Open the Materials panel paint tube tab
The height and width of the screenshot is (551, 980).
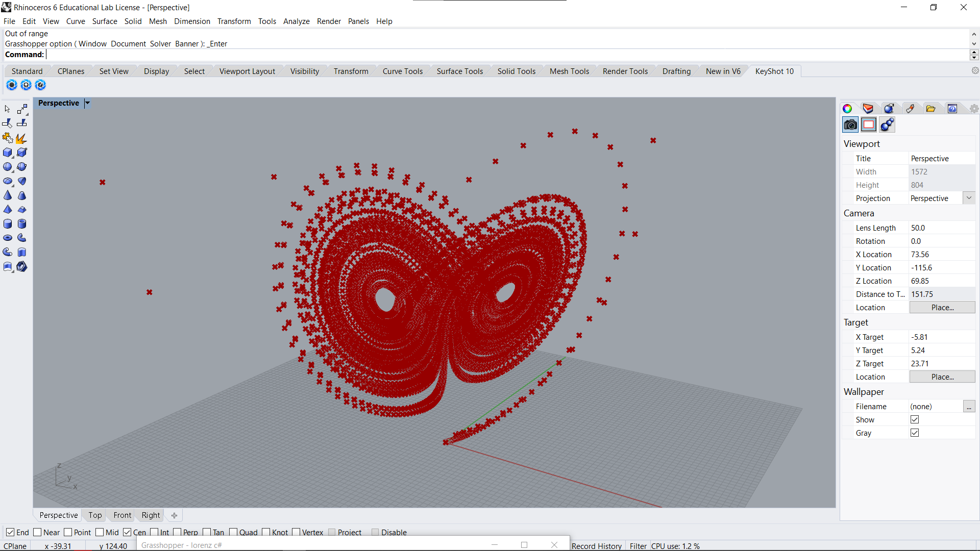tap(910, 109)
